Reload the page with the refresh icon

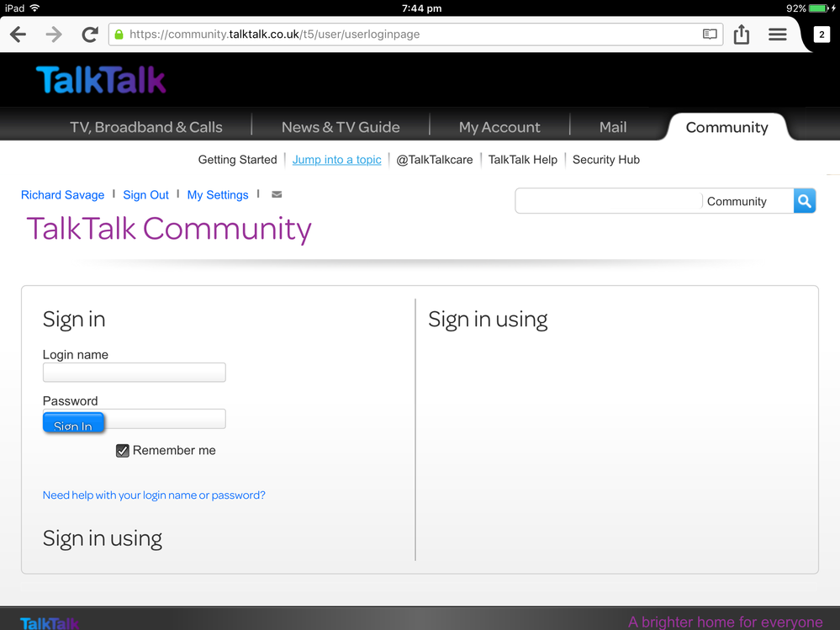(x=90, y=34)
